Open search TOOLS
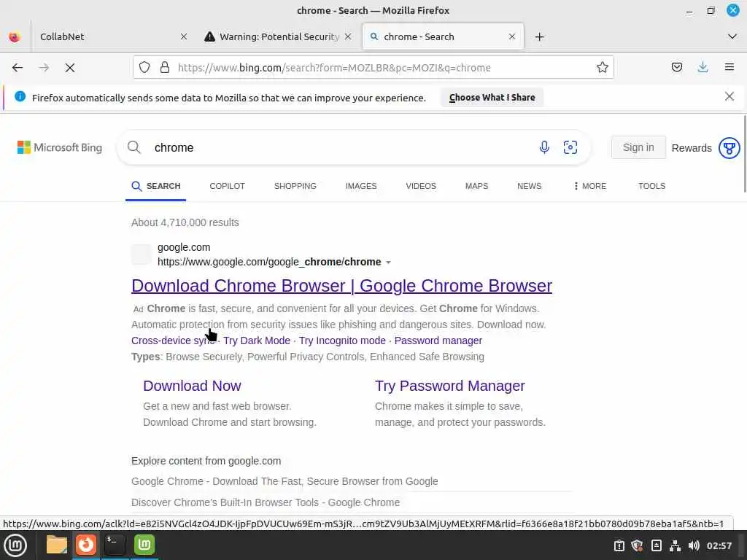Image resolution: width=747 pixels, height=560 pixels. tap(651, 186)
